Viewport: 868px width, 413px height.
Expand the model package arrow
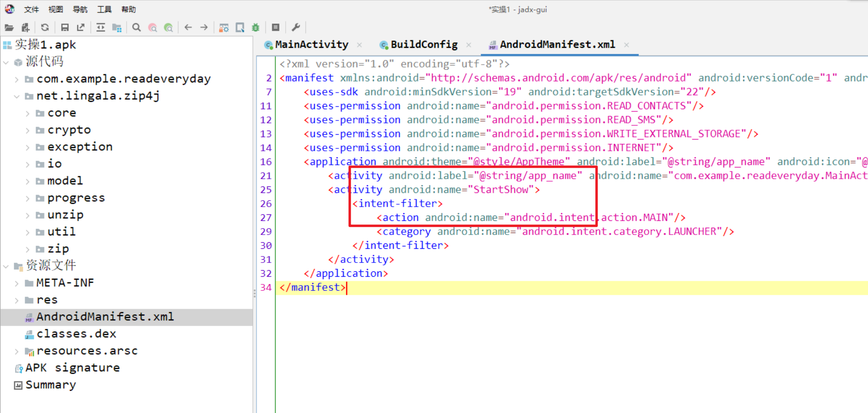28,181
